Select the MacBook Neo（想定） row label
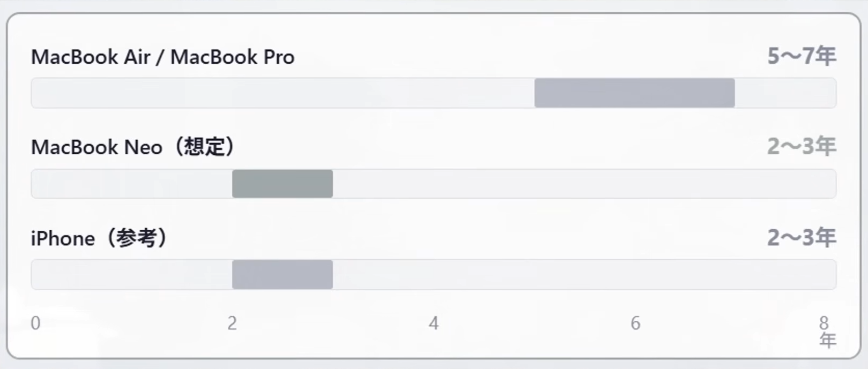The image size is (868, 369). point(133,147)
